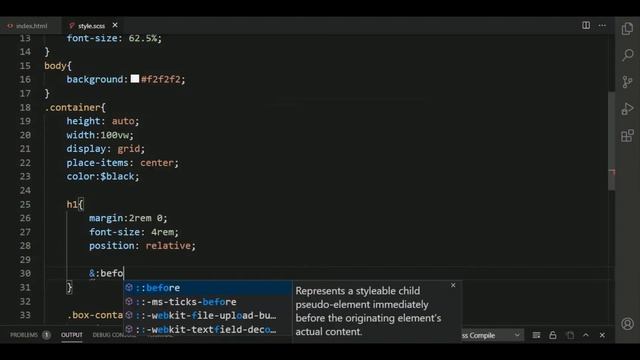Click the 'height: auto;' line
The height and width of the screenshot is (360, 640).
point(103,121)
